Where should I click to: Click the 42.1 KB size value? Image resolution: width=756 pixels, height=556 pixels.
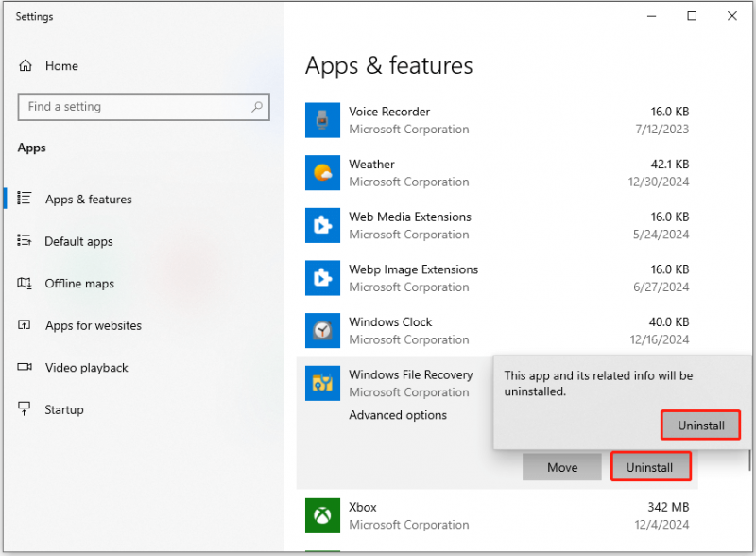click(670, 165)
